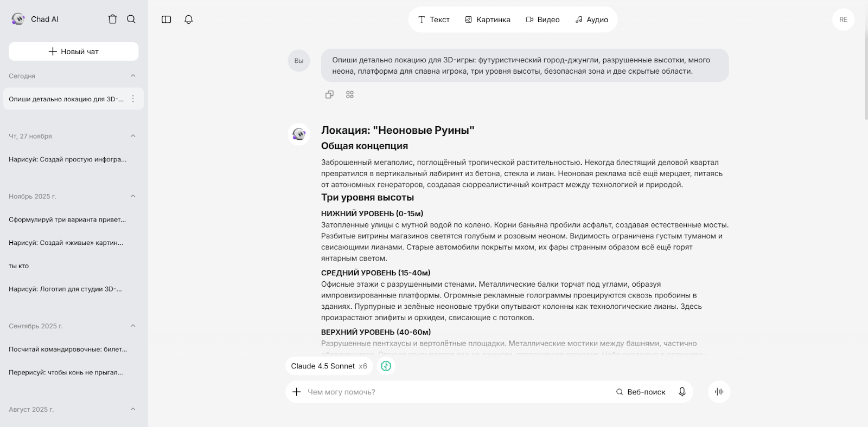The width and height of the screenshot is (868, 427).
Task: Copy the user message with the copy icon
Action: [x=329, y=94]
